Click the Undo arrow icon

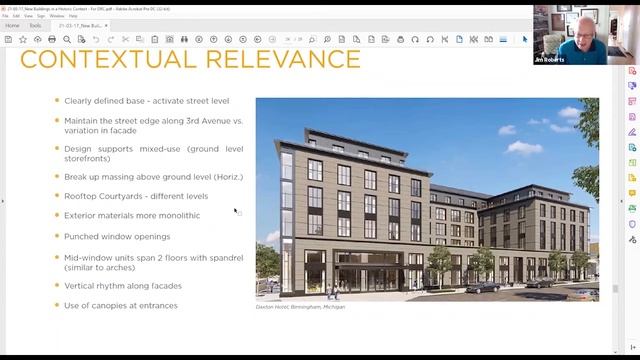coord(96,39)
